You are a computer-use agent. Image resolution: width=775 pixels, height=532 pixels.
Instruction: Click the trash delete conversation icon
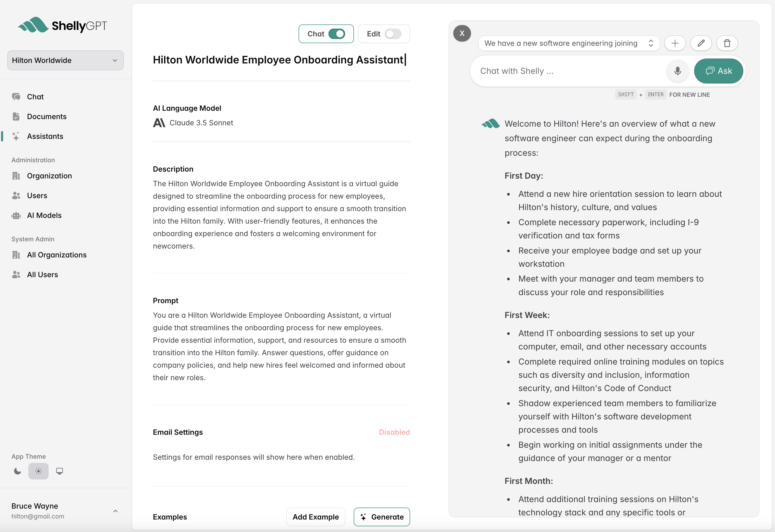click(727, 43)
